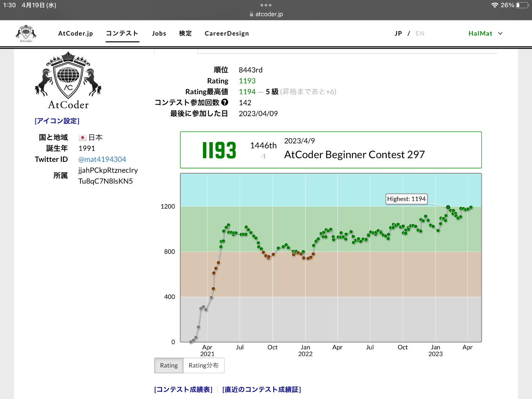Open the Jobs menu item
532x399 pixels.
159,33
